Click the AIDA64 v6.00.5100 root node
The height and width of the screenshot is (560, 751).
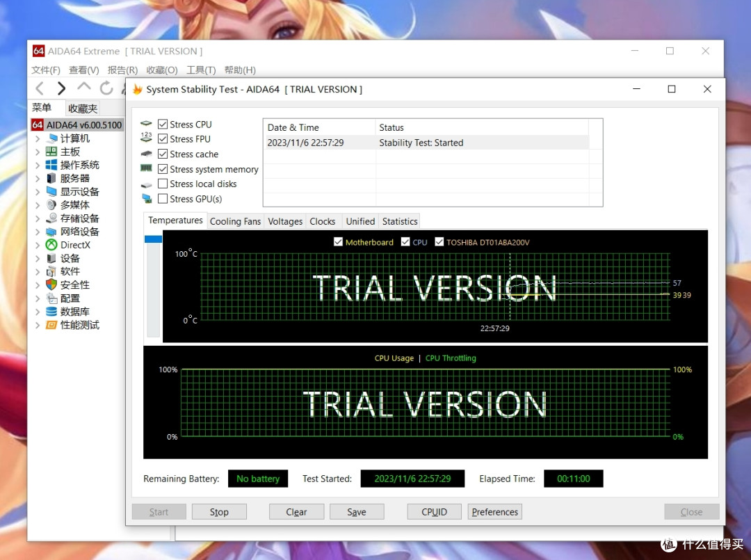(77, 125)
